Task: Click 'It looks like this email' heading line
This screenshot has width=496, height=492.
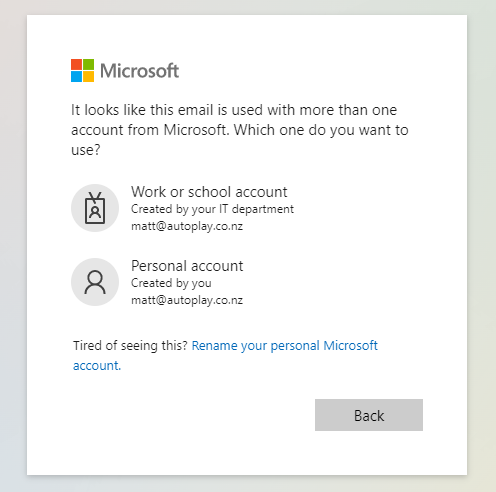Action: point(143,110)
